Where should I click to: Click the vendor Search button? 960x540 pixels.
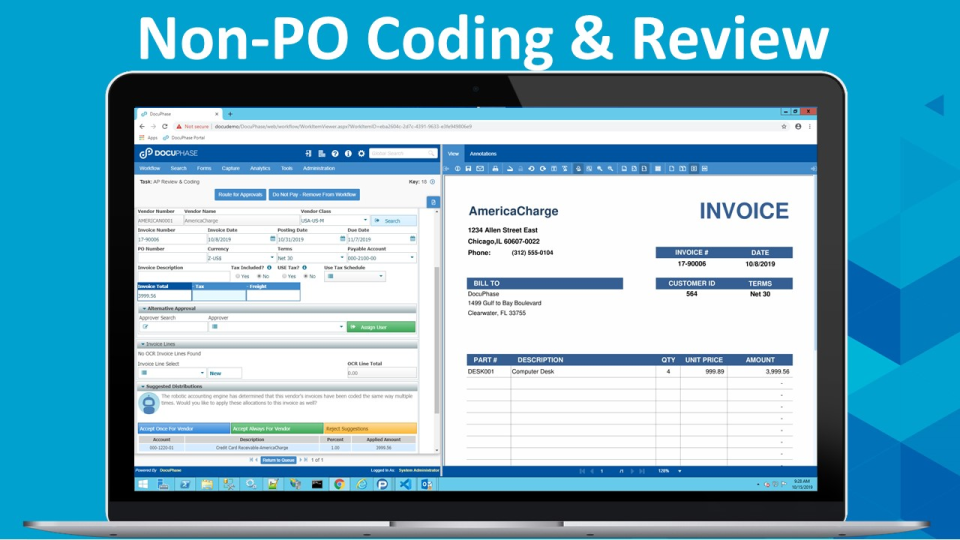(394, 220)
